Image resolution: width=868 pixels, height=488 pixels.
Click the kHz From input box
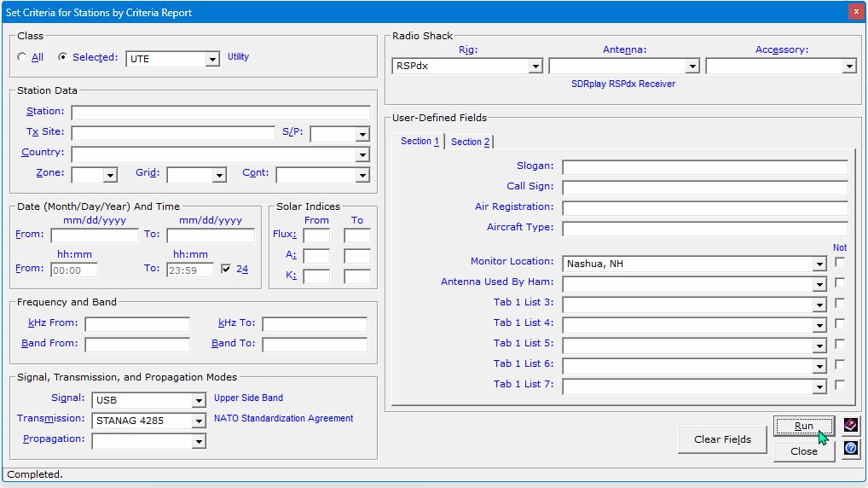point(137,324)
